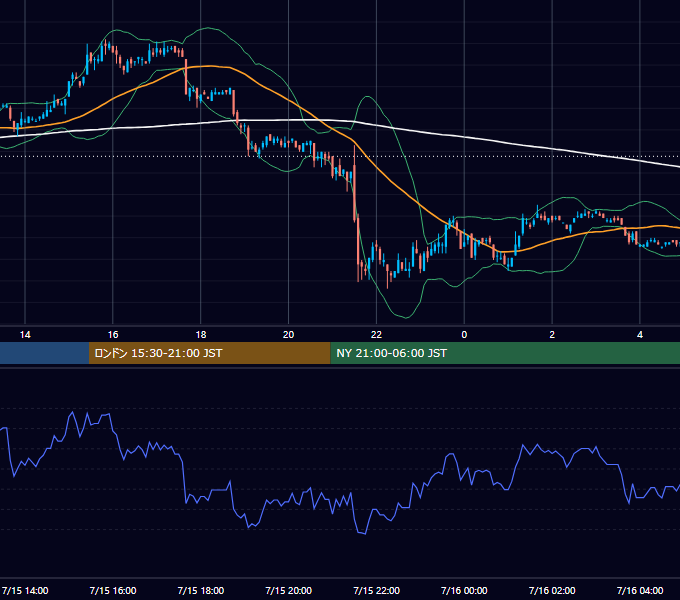This screenshot has height=600, width=680.
Task: Click the 7/15 18:00 time label
Action: pyautogui.click(x=201, y=590)
